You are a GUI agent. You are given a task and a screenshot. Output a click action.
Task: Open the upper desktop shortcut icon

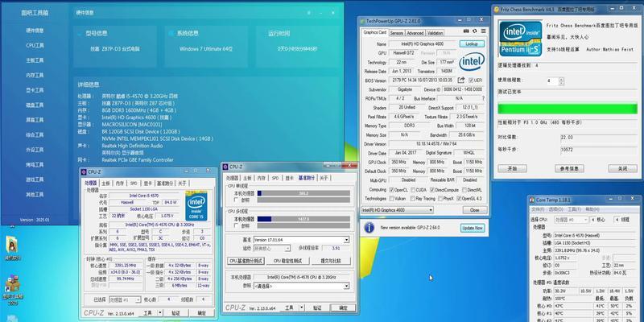coord(12,246)
